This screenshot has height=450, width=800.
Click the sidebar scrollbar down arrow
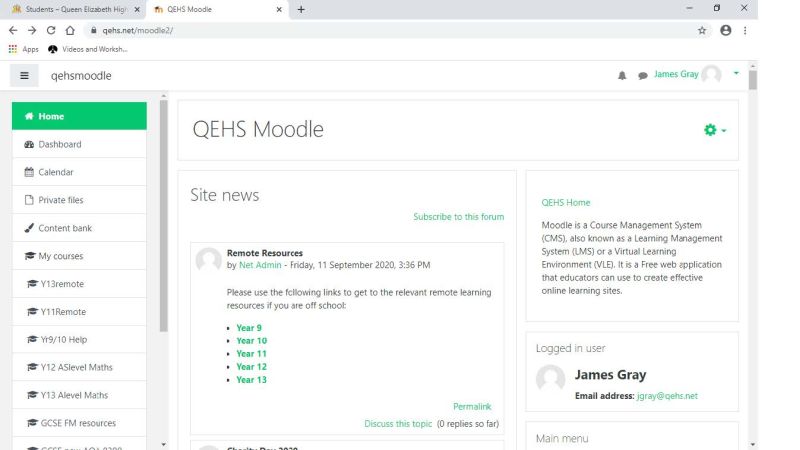tap(163, 444)
